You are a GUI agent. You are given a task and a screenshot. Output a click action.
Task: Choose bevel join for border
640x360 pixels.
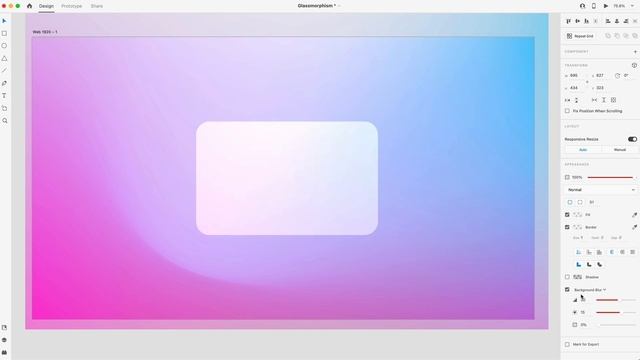[600, 264]
